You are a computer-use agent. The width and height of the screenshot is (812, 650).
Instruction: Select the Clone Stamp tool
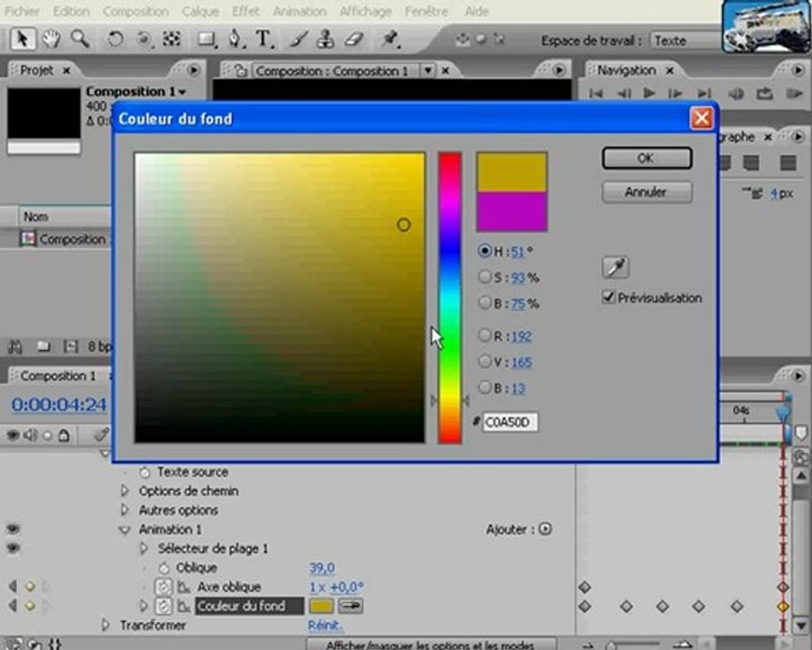[325, 39]
